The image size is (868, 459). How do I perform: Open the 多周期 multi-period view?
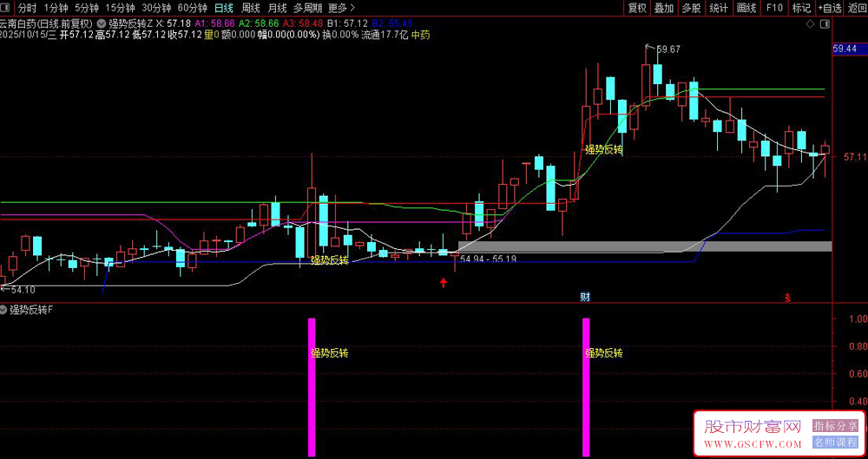307,8
